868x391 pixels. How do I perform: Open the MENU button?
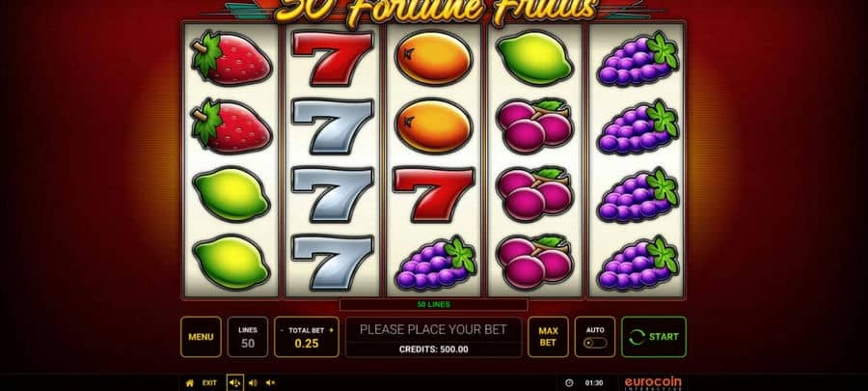tap(201, 337)
